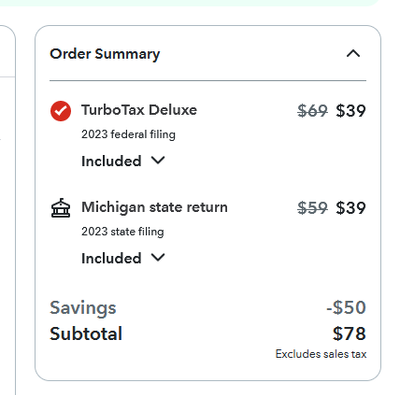Click the crossed-out $69 price
This screenshot has width=400, height=395.
click(x=312, y=111)
